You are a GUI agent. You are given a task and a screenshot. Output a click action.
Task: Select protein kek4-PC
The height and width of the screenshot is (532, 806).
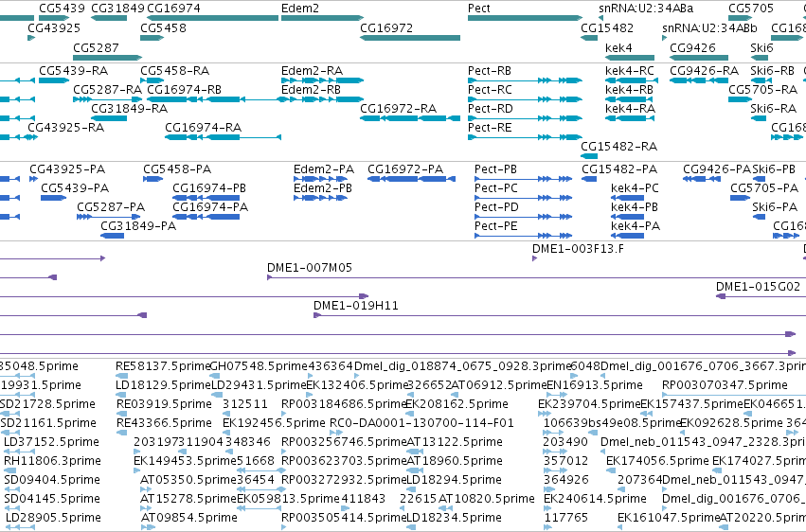628,198
